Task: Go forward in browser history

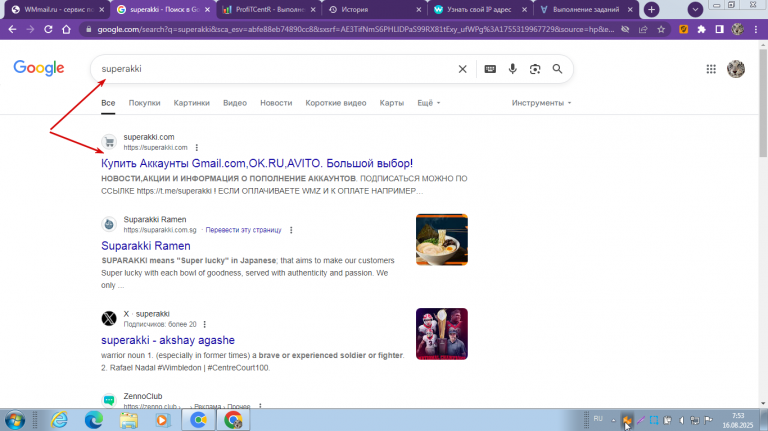Action: (30, 29)
